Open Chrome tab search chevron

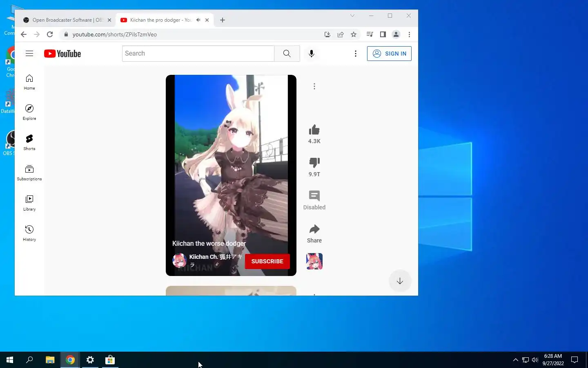tap(352, 16)
